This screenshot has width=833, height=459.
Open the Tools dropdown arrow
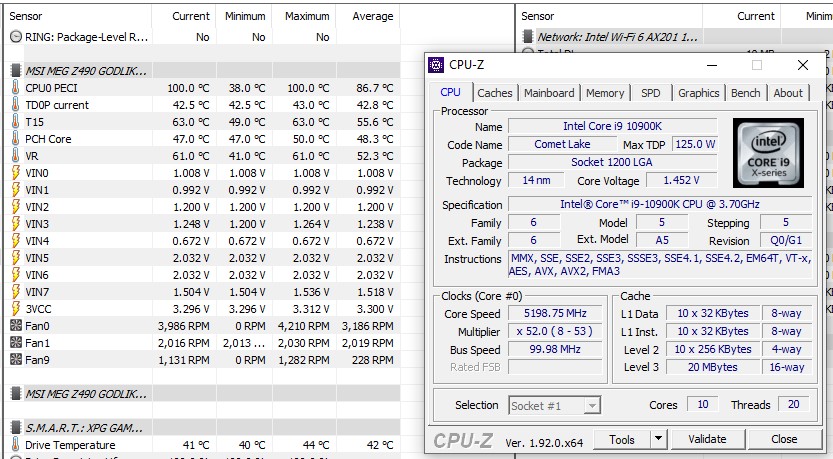[658, 439]
